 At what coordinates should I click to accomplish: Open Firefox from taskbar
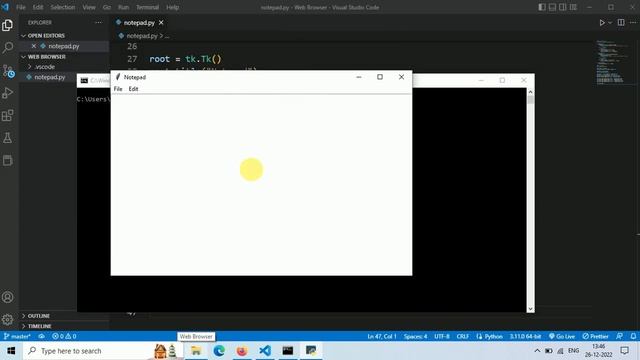(x=242, y=351)
